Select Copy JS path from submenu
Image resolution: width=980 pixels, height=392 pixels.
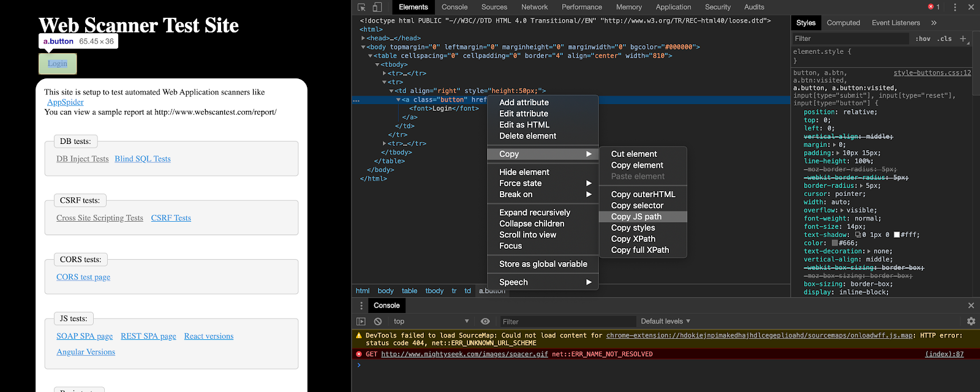[636, 217]
